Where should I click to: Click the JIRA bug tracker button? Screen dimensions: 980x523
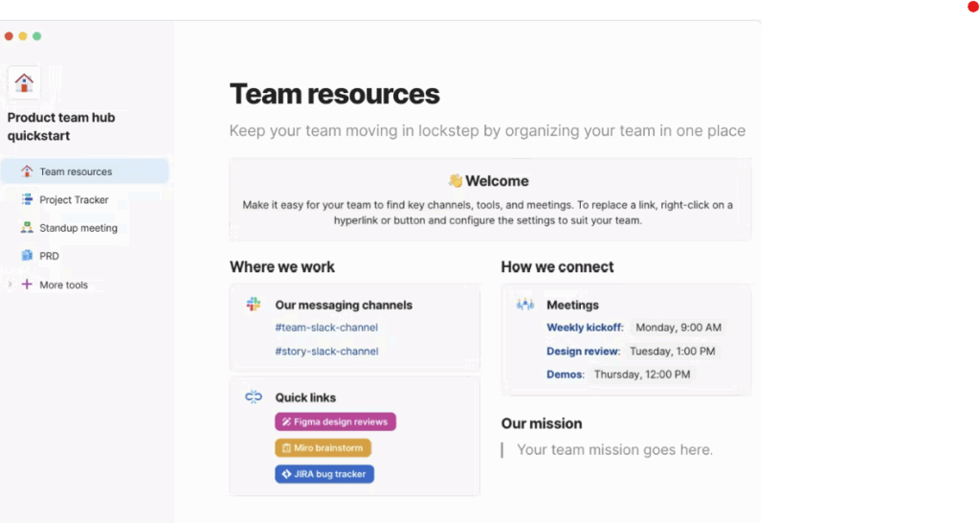324,474
